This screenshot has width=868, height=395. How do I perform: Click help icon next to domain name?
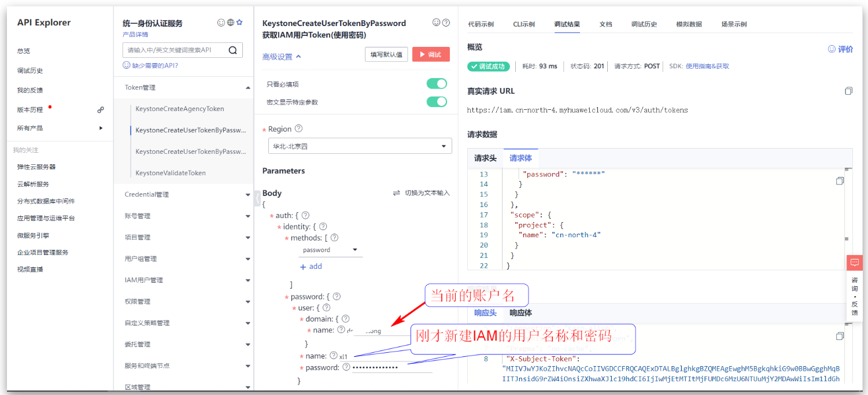(x=341, y=330)
